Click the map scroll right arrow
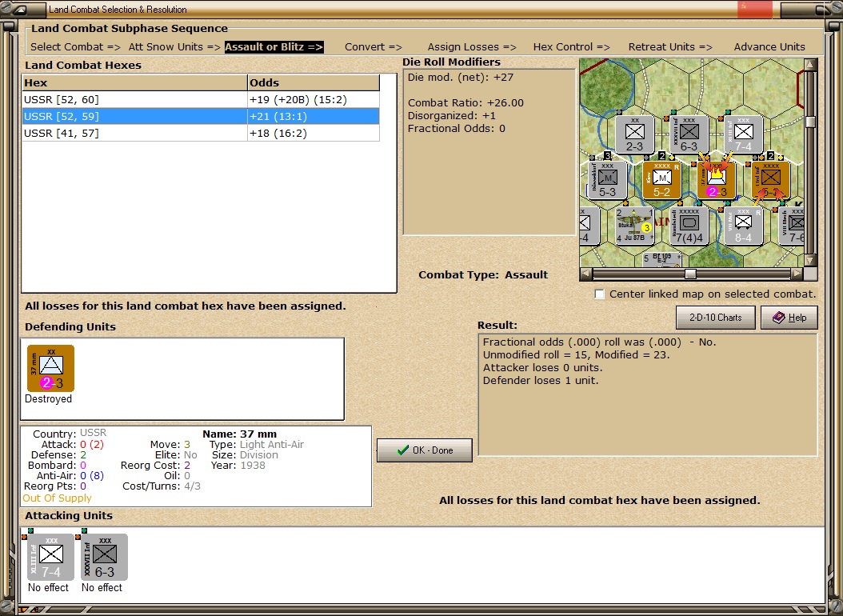The width and height of the screenshot is (843, 616). (798, 274)
